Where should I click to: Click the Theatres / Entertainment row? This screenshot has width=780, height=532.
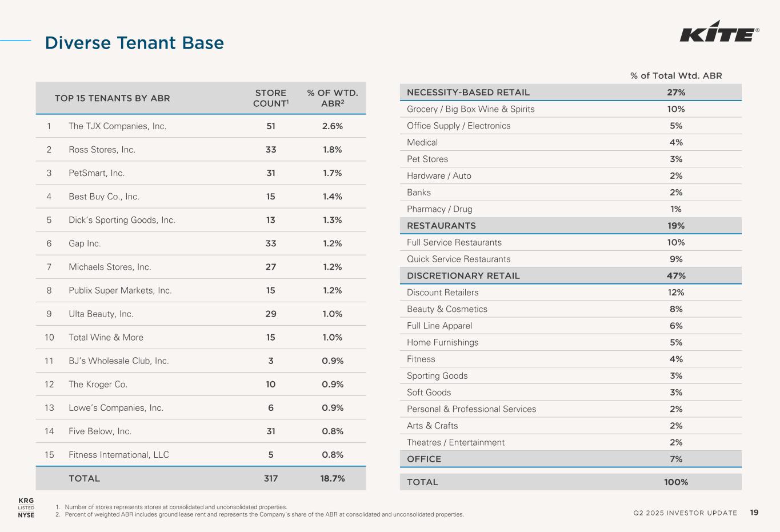click(455, 442)
